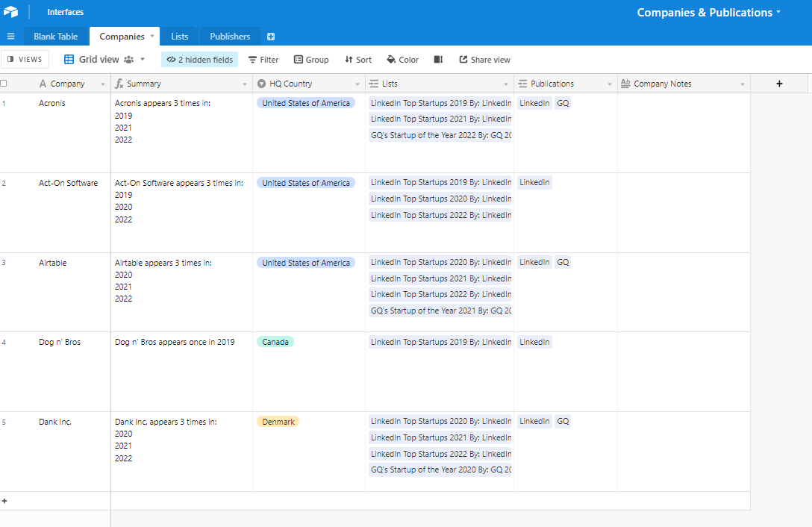This screenshot has height=527, width=812.
Task: Select Acronis United States of America tag
Action: (305, 103)
